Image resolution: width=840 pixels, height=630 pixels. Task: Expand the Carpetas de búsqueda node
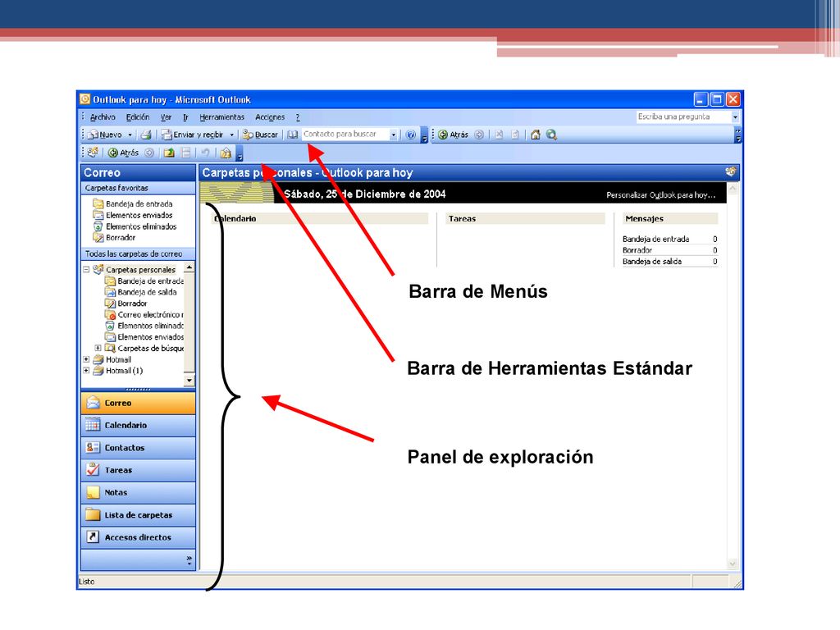(98, 348)
